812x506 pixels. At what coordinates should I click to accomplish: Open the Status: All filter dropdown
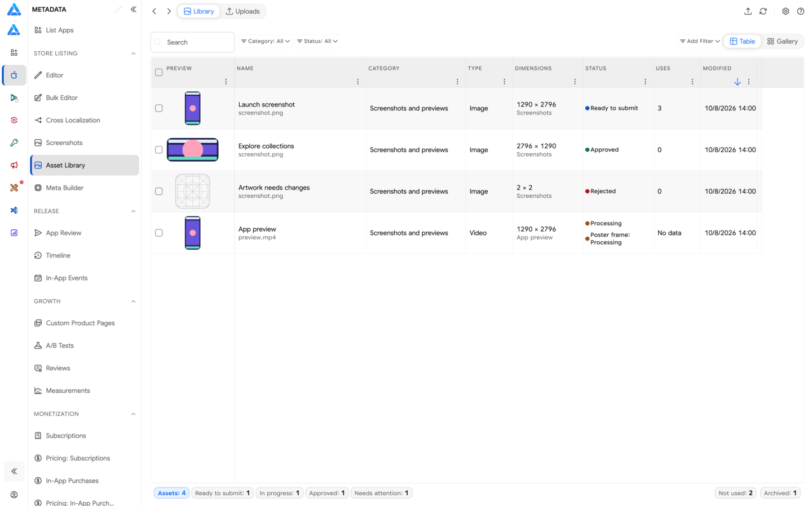(317, 41)
